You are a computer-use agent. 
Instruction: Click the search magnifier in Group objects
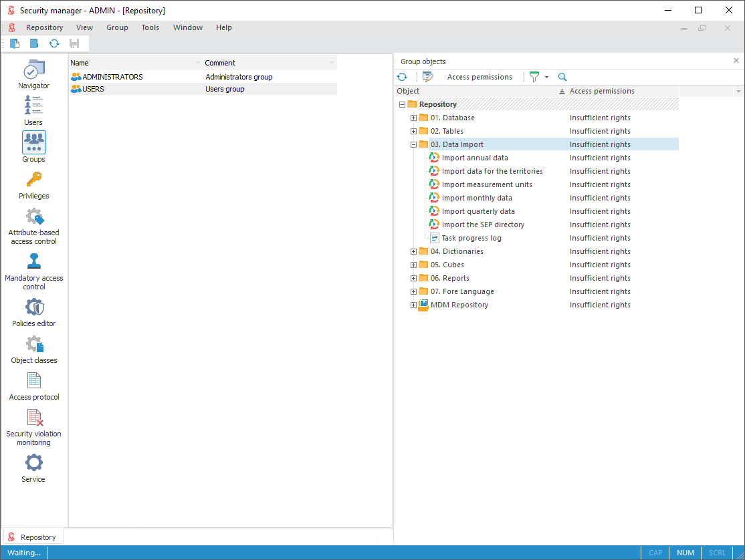562,77
